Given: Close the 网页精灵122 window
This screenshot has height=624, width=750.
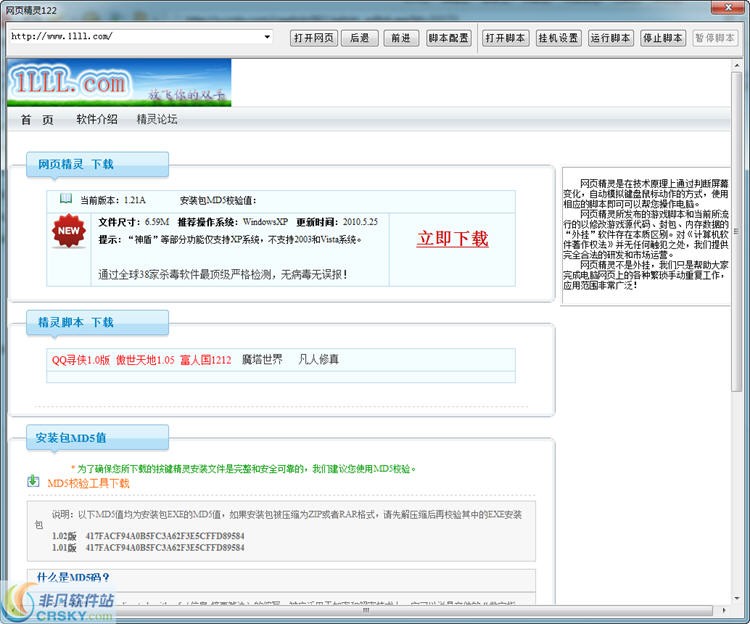Looking at the screenshot, I should (x=728, y=7).
